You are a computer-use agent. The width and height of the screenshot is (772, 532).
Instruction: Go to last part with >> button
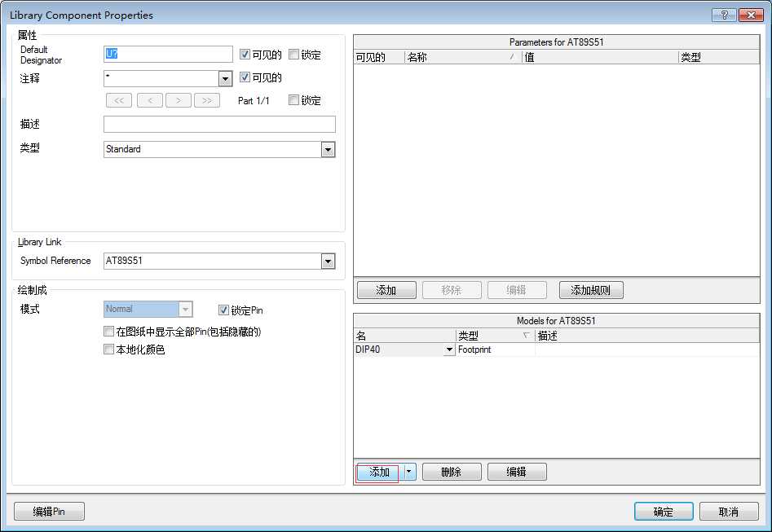pos(207,100)
